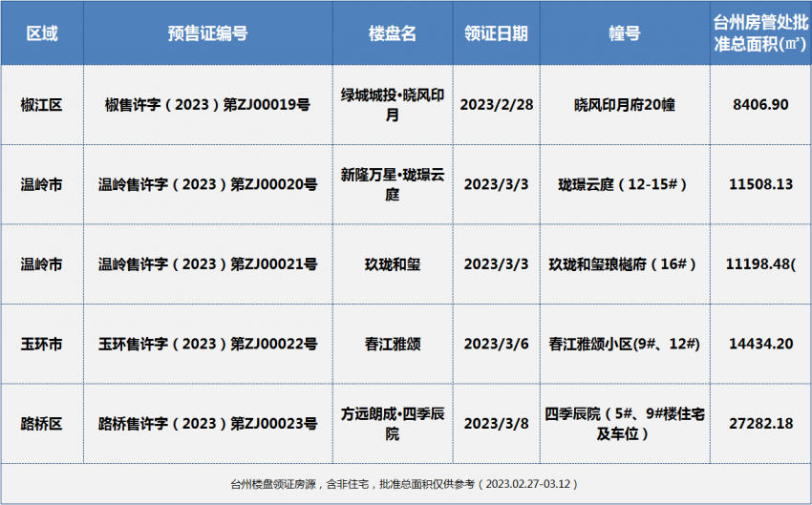
Task: Select permit number 第ZJ00022号 cell
Action: tap(207, 344)
